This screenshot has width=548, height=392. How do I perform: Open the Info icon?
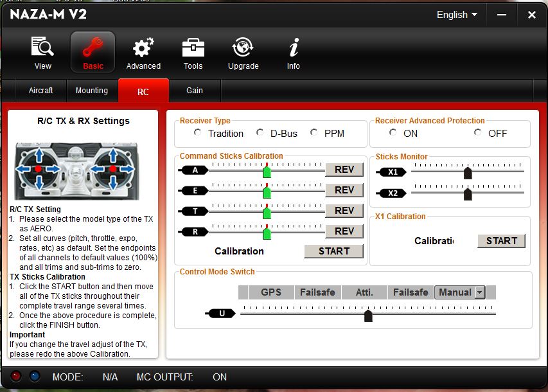click(293, 53)
